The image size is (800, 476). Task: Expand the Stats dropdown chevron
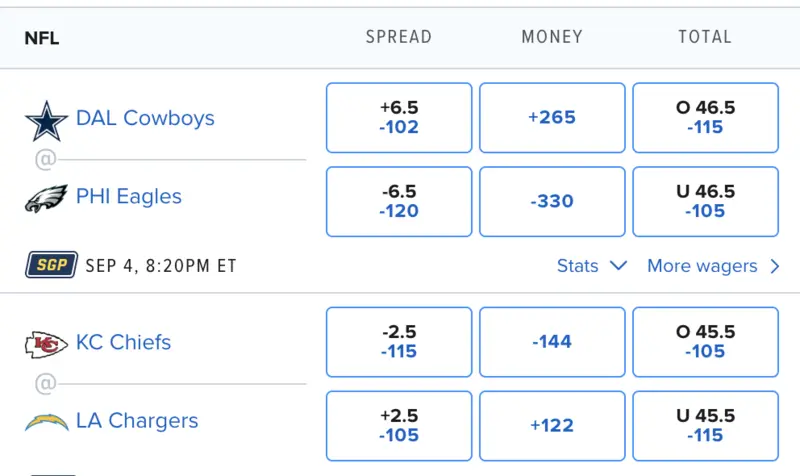click(618, 266)
